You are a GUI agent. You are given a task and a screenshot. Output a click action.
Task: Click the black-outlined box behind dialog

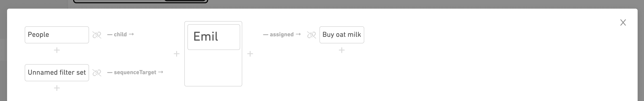point(140,2)
